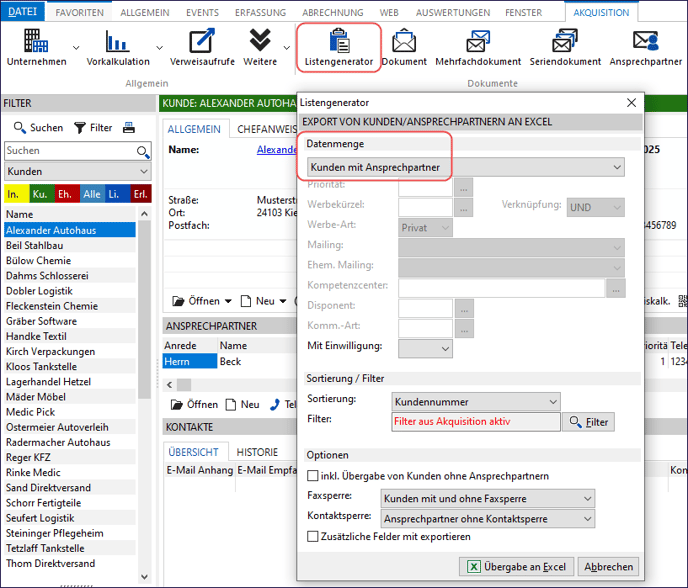Click Übergabe an Excel button
Viewport: 688px width, 588px height.
point(516,566)
